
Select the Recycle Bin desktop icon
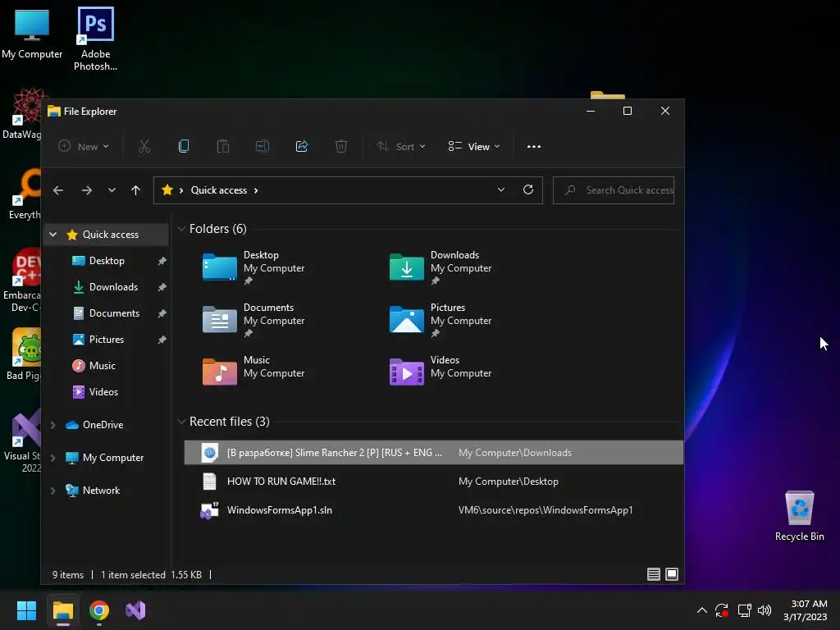(799, 517)
